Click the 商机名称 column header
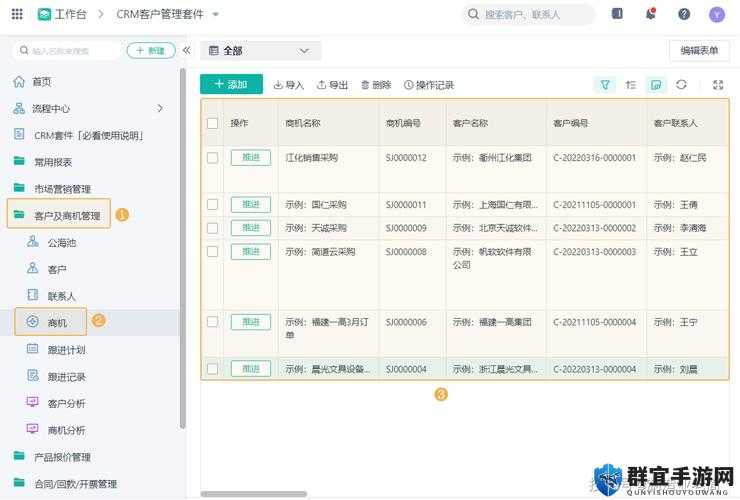Screen dimensions: 740x500 tap(303, 123)
